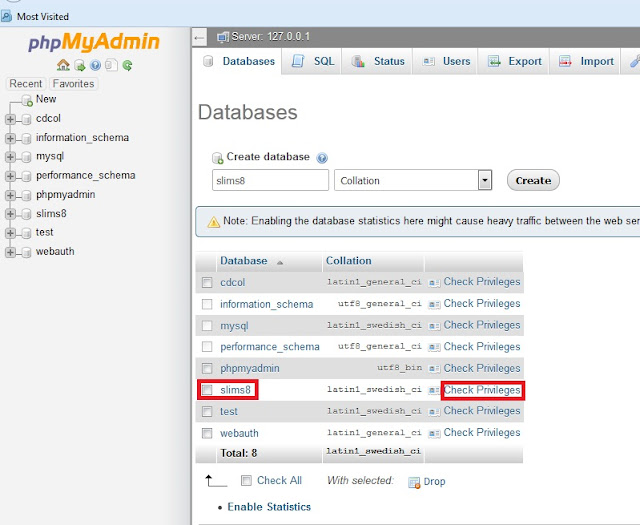Viewport: 640px width, 525px height.
Task: Sort by the Collation column header
Action: [x=349, y=261]
